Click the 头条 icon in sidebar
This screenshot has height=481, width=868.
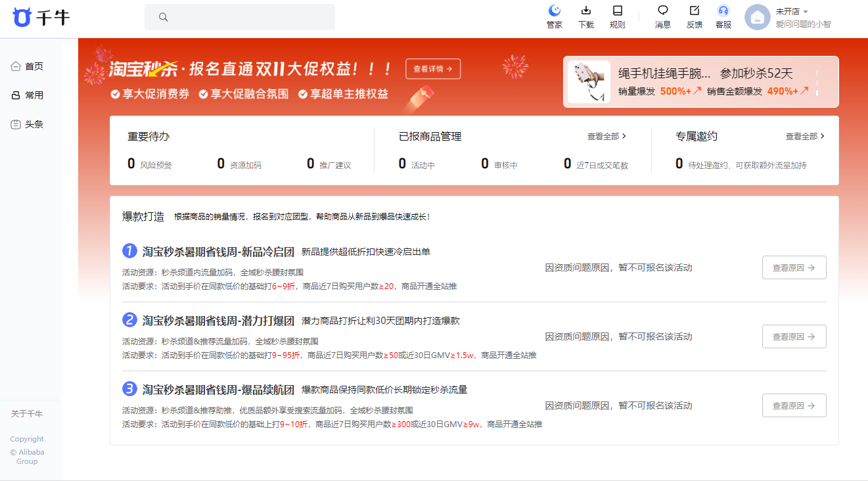click(x=16, y=124)
